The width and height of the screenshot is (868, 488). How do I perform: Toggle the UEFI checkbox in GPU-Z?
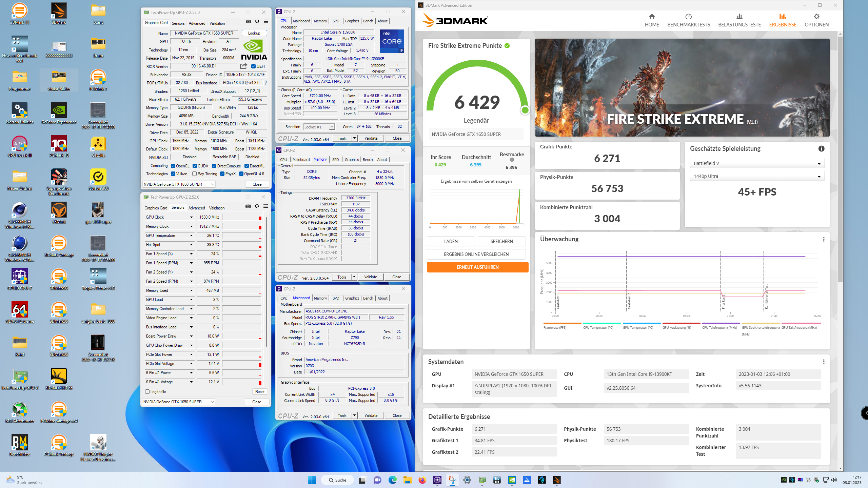coord(253,66)
